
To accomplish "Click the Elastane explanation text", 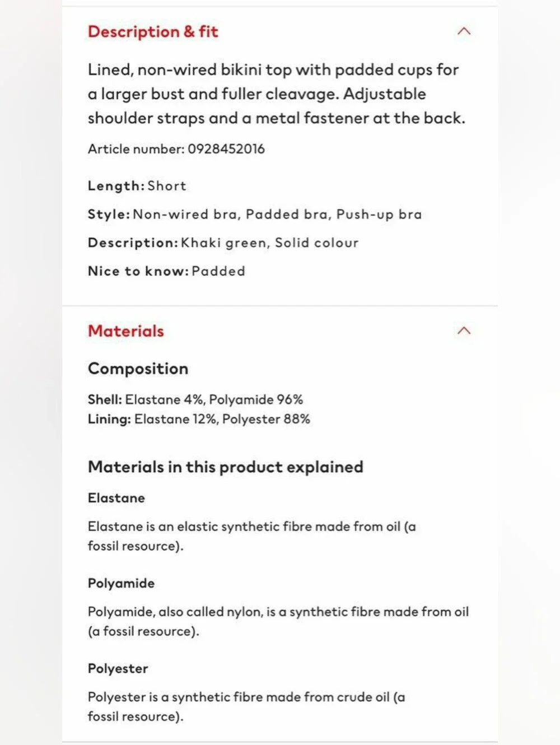I will [x=252, y=536].
